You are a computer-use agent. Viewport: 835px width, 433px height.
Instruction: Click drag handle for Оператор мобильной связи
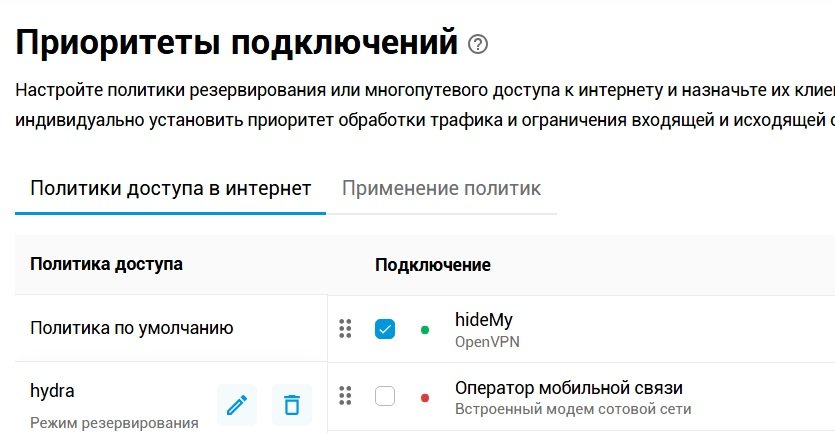point(346,396)
